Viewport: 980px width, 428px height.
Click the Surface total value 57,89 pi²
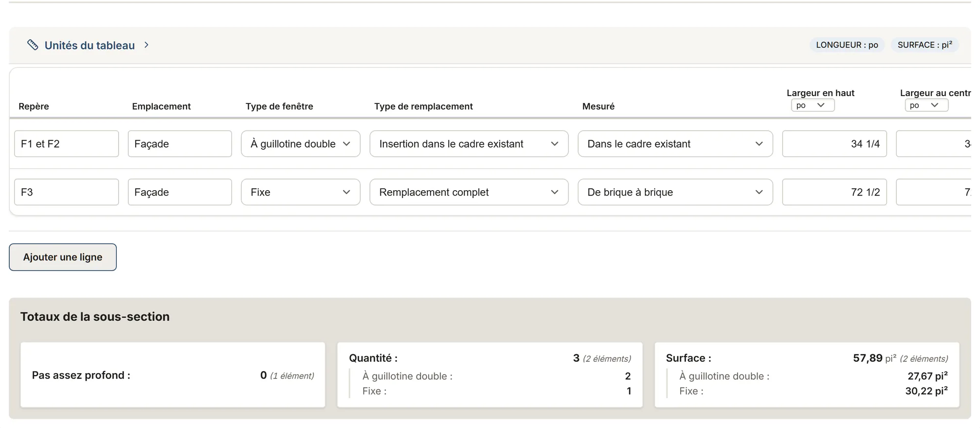(875, 358)
